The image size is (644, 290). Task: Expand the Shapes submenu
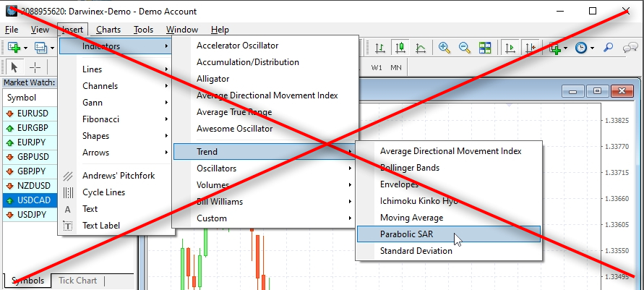point(116,136)
